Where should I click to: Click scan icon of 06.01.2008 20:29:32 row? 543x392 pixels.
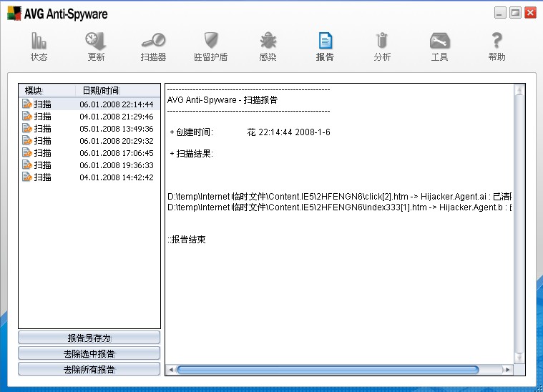(x=27, y=140)
